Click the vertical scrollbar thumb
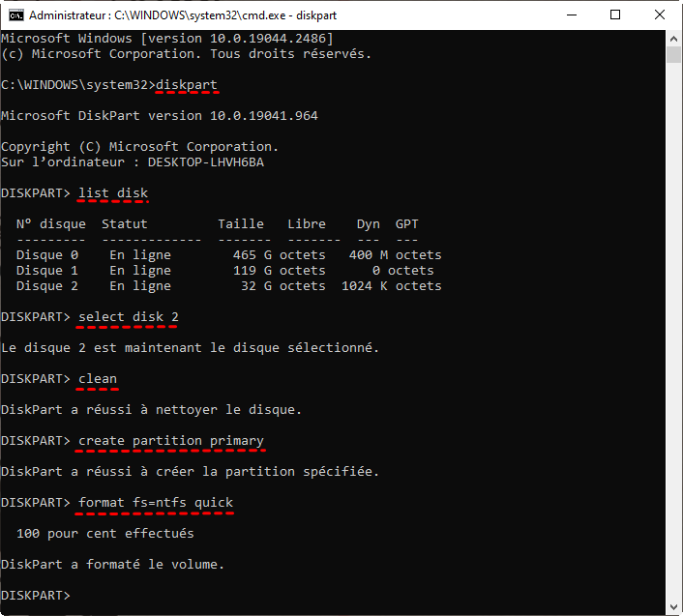This screenshot has height=616, width=683. [x=674, y=55]
